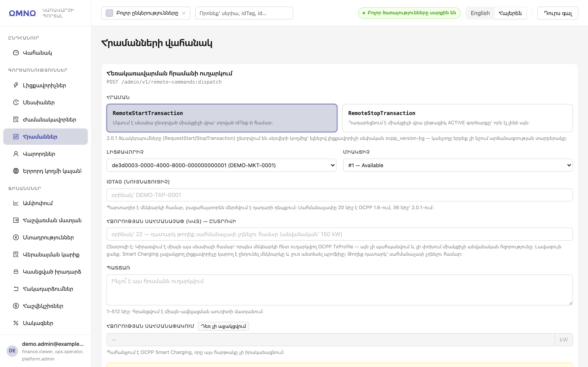Viewport: 588px width, 367px height.
Task: Open Մտադրություններ yen coin icon
Action: (16, 237)
